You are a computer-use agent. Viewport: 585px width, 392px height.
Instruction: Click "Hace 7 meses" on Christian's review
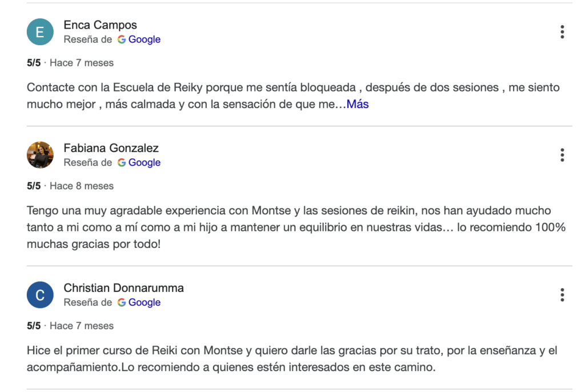(x=82, y=326)
